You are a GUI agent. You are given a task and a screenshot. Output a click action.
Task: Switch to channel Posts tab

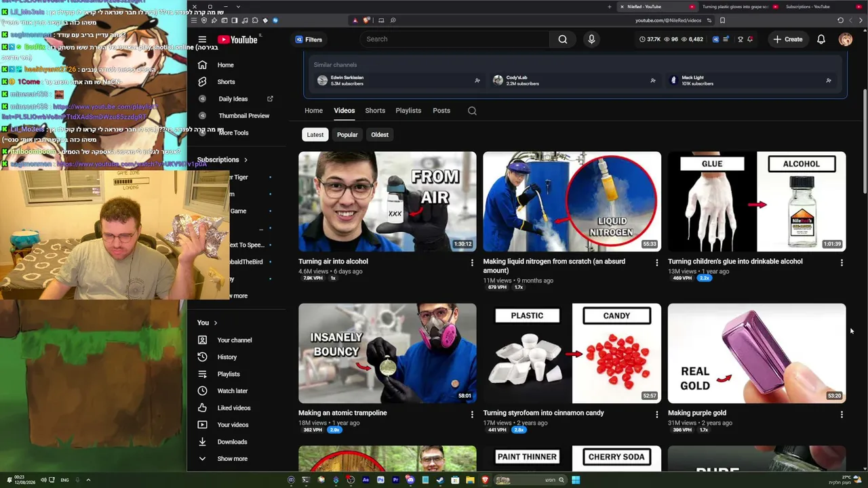441,110
